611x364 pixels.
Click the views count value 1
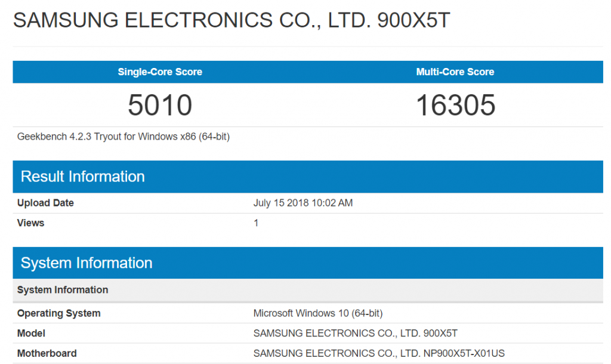click(256, 223)
